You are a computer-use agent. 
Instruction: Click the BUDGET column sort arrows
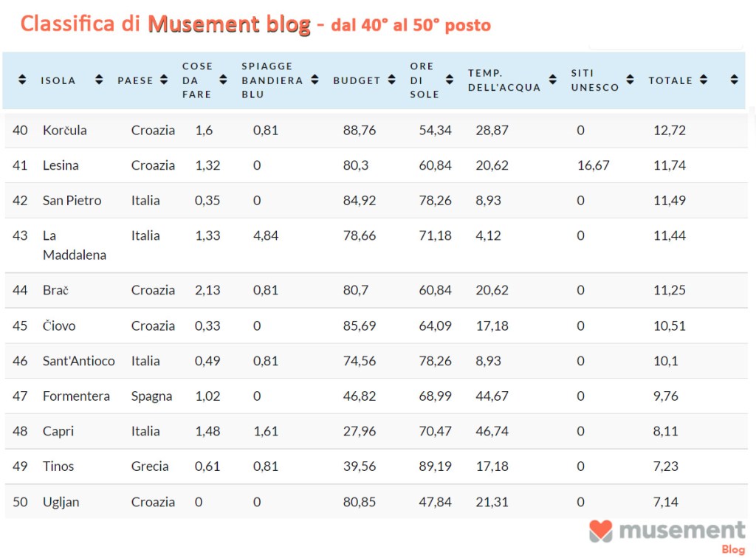(391, 80)
